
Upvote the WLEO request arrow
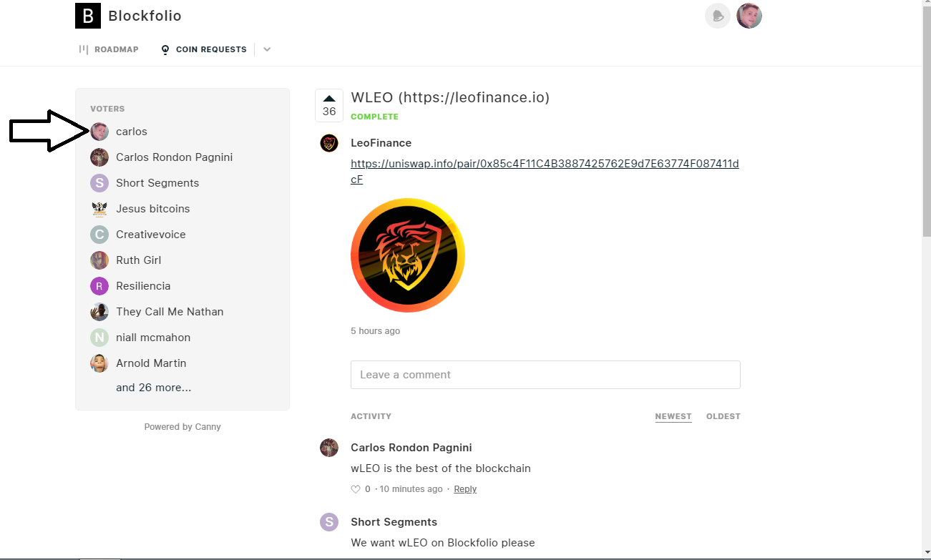[329, 99]
